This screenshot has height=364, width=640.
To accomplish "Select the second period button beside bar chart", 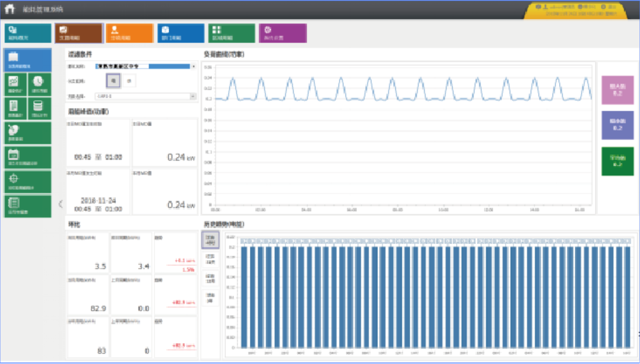I will pyautogui.click(x=211, y=259).
